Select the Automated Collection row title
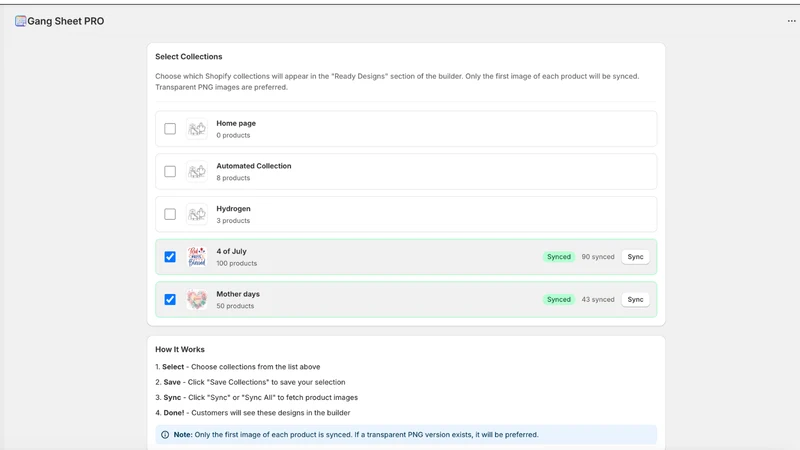The height and width of the screenshot is (450, 800). pos(254,166)
